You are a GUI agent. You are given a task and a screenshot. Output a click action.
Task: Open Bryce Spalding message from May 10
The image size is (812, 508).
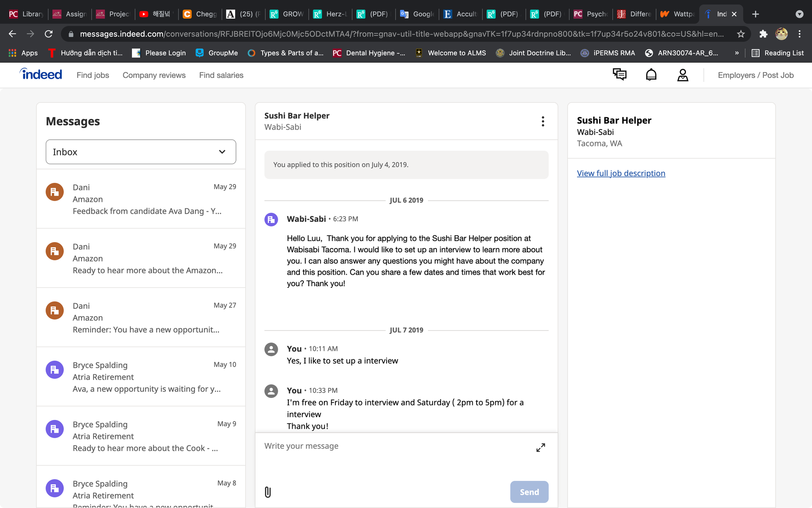pyautogui.click(x=141, y=377)
